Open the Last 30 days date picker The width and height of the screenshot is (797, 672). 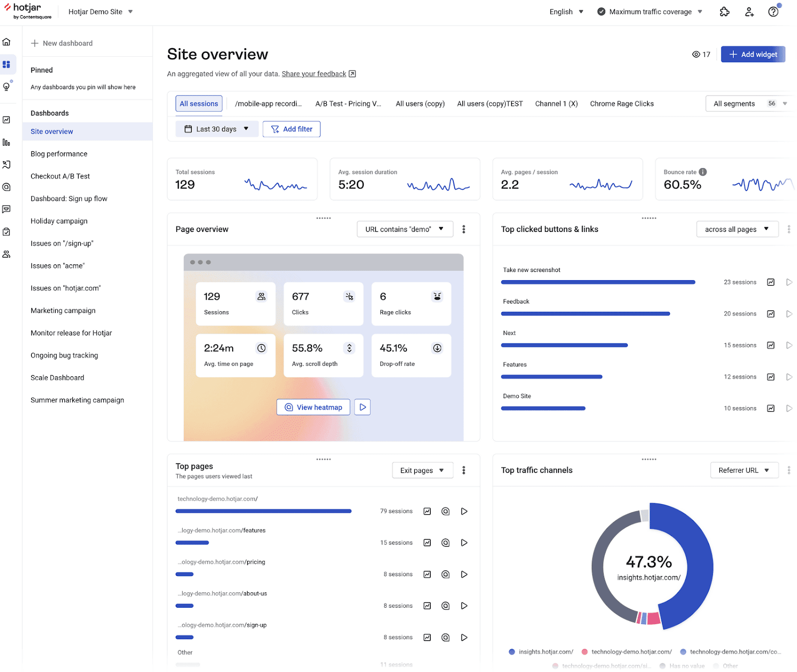[x=217, y=128]
